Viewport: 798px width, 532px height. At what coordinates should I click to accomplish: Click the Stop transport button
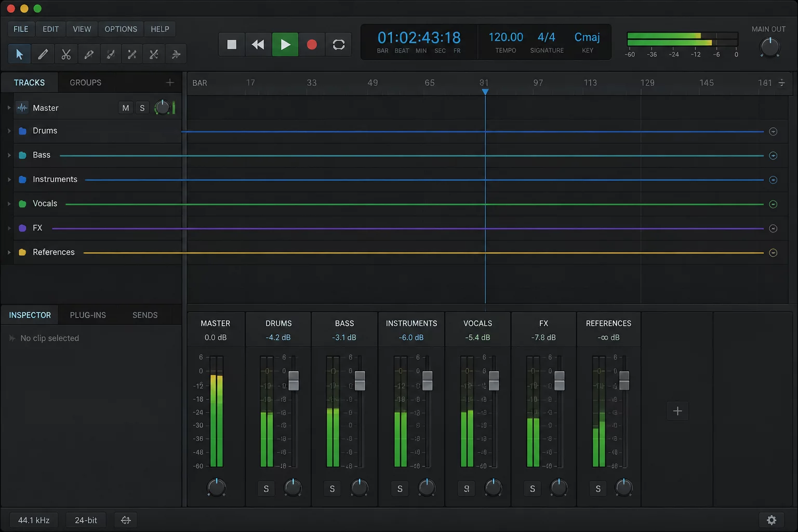coord(232,45)
